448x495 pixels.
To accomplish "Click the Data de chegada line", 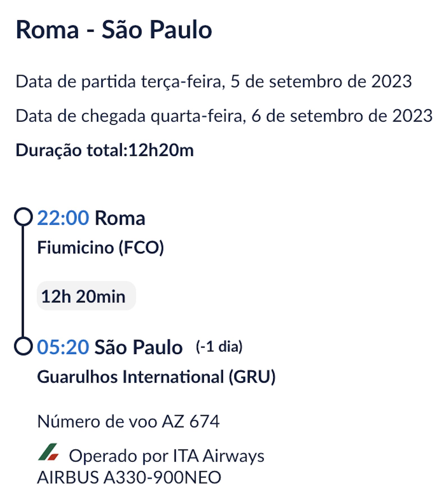I will coord(224,116).
